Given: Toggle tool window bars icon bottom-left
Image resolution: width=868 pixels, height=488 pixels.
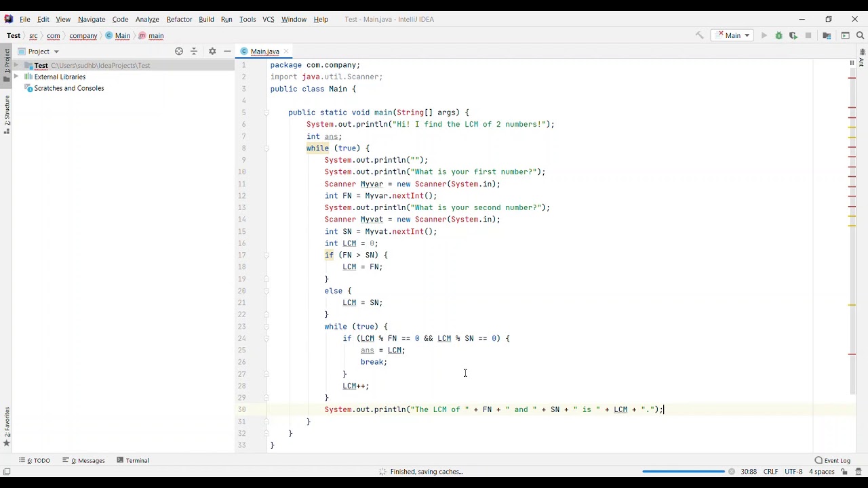Looking at the screenshot, I should pos(7,472).
